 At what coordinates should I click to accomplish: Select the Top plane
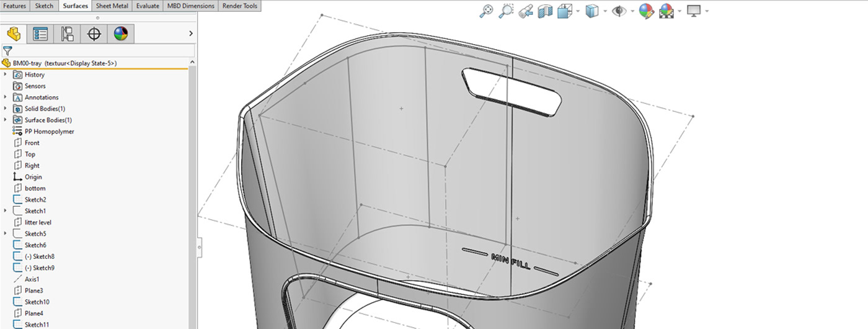[24, 154]
